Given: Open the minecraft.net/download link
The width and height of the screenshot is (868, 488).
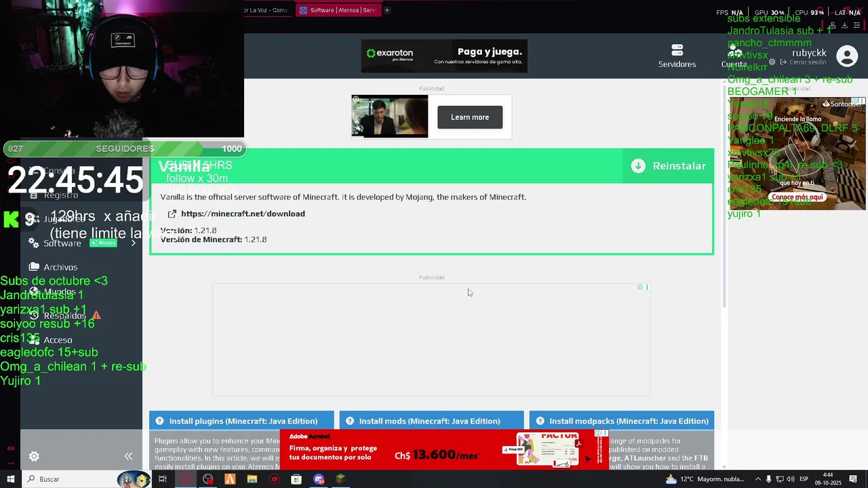Looking at the screenshot, I should click(243, 213).
